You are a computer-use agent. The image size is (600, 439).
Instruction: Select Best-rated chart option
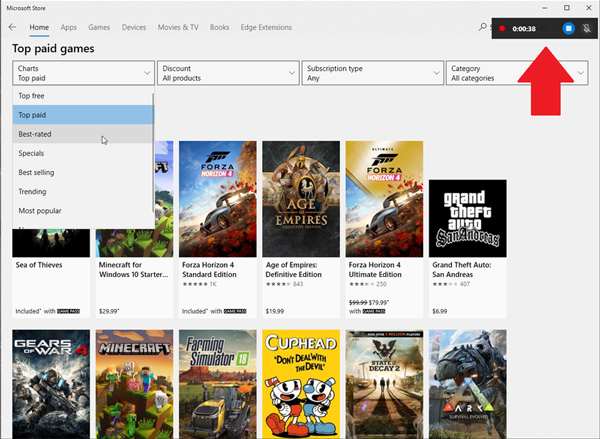tap(83, 134)
